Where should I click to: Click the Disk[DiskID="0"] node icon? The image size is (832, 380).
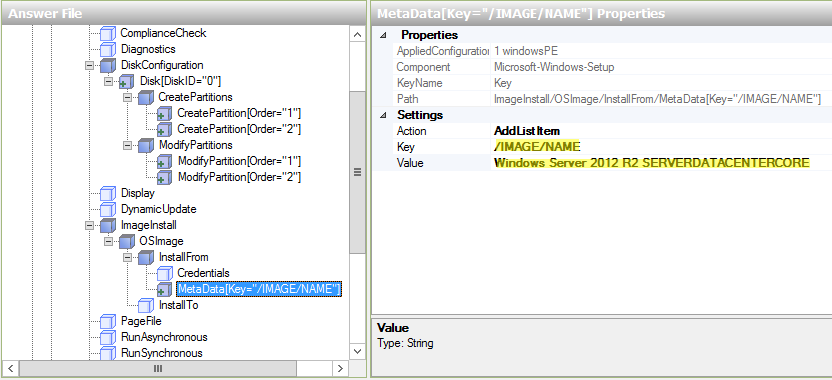point(127,82)
